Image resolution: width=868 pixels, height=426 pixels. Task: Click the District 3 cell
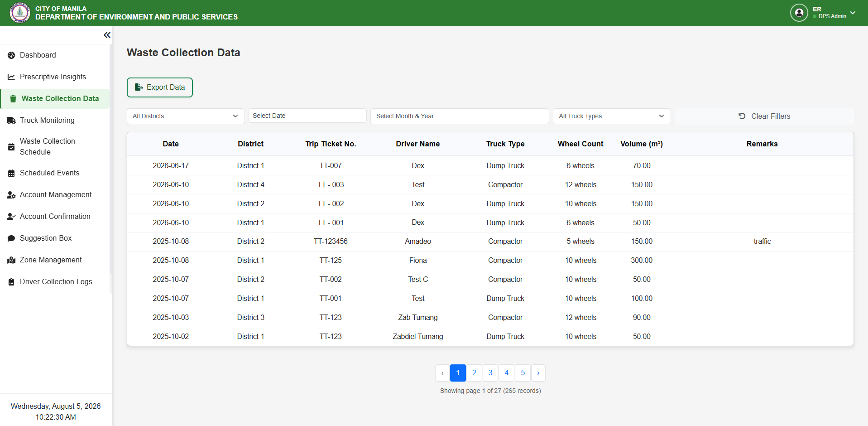[250, 318]
